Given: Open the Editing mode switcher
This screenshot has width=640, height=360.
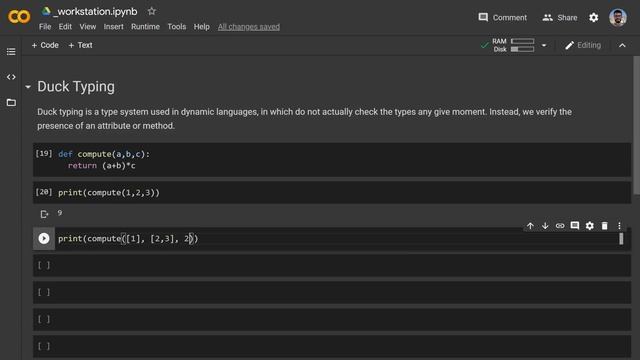Looking at the screenshot, I should 583,45.
